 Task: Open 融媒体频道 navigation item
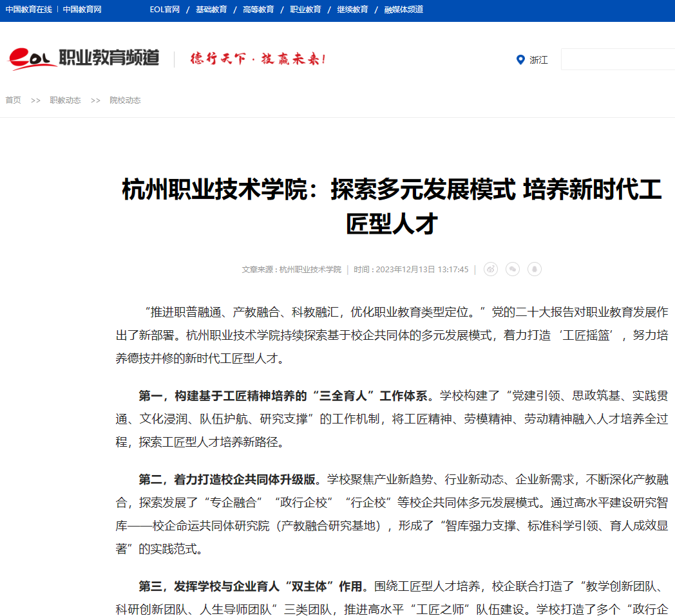pyautogui.click(x=404, y=10)
